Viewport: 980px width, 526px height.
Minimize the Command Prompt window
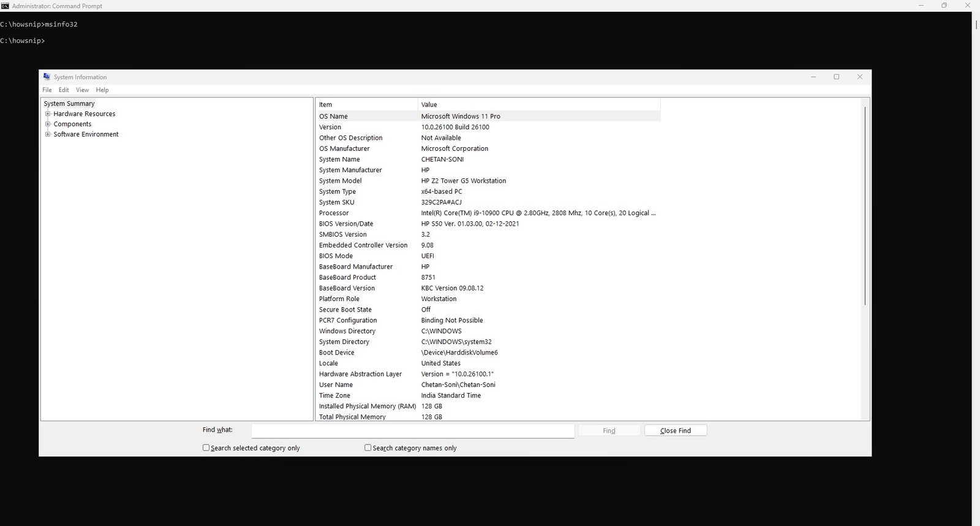pyautogui.click(x=921, y=6)
